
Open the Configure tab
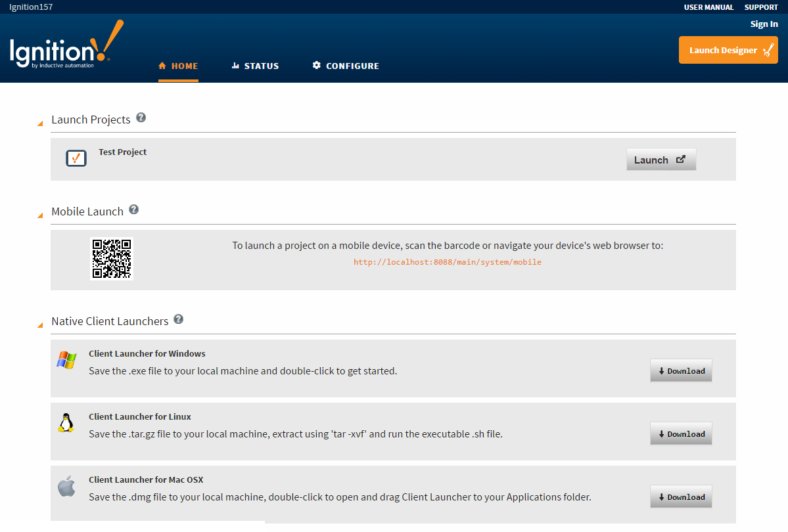pyautogui.click(x=346, y=66)
